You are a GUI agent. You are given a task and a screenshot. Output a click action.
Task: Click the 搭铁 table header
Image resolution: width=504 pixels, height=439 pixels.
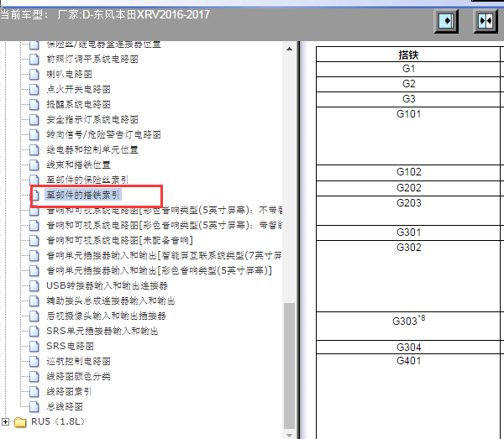(408, 55)
